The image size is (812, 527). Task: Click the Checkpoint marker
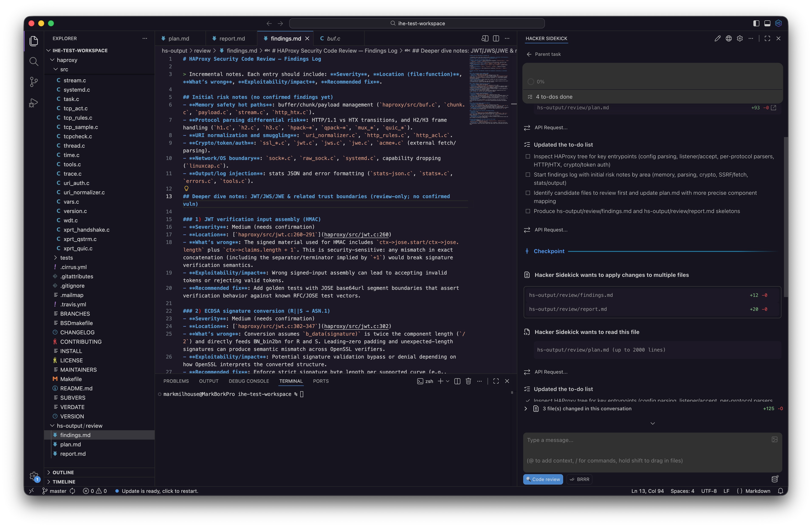coord(549,251)
